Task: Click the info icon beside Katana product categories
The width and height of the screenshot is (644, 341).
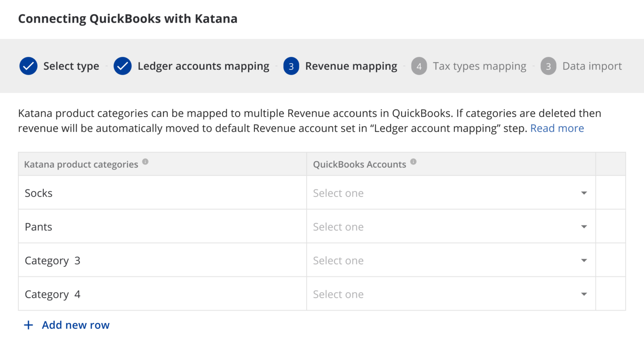Action: coord(145,162)
